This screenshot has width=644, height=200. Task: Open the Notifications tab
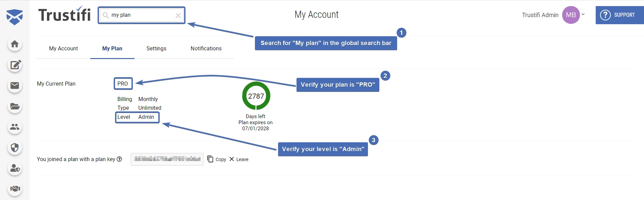(x=206, y=48)
